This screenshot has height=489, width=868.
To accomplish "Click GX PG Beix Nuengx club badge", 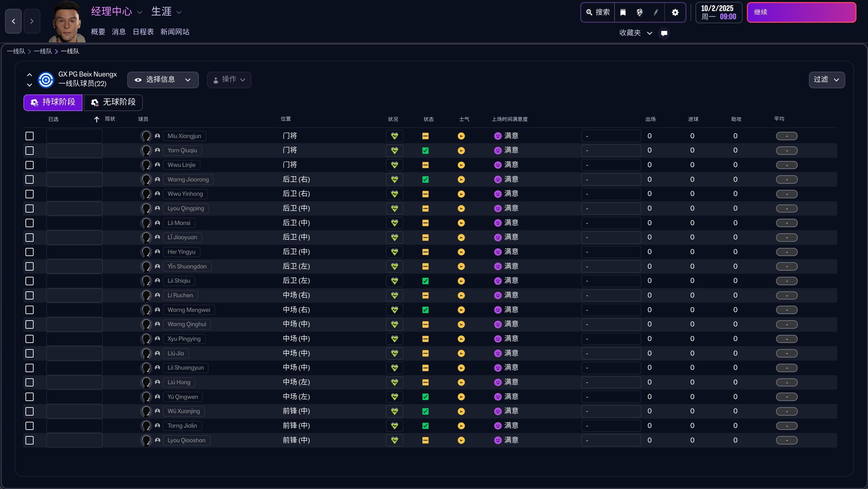I will click(46, 80).
